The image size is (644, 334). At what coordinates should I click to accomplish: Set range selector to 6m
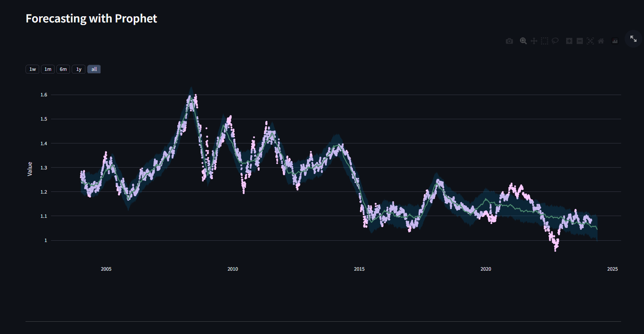(x=63, y=69)
